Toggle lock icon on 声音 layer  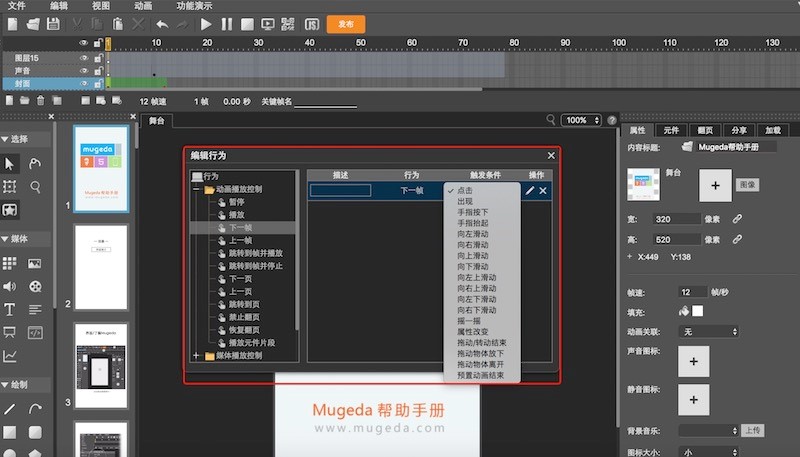[x=97, y=70]
